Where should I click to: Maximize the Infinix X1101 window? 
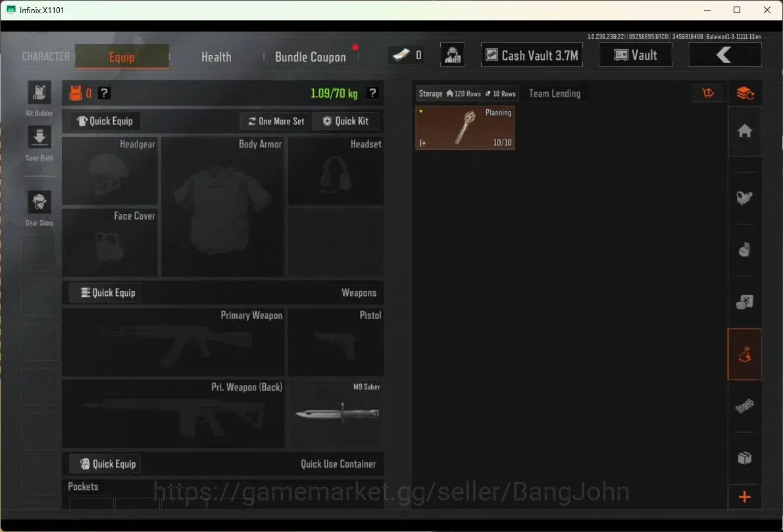(x=737, y=10)
